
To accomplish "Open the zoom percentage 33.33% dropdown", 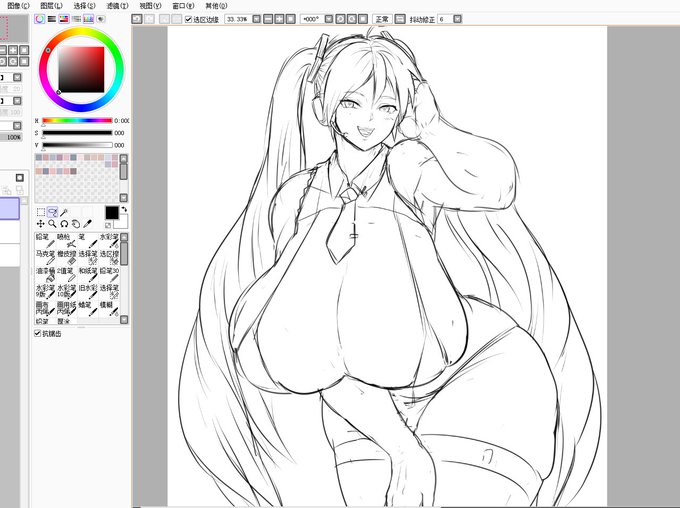I will 257,19.
